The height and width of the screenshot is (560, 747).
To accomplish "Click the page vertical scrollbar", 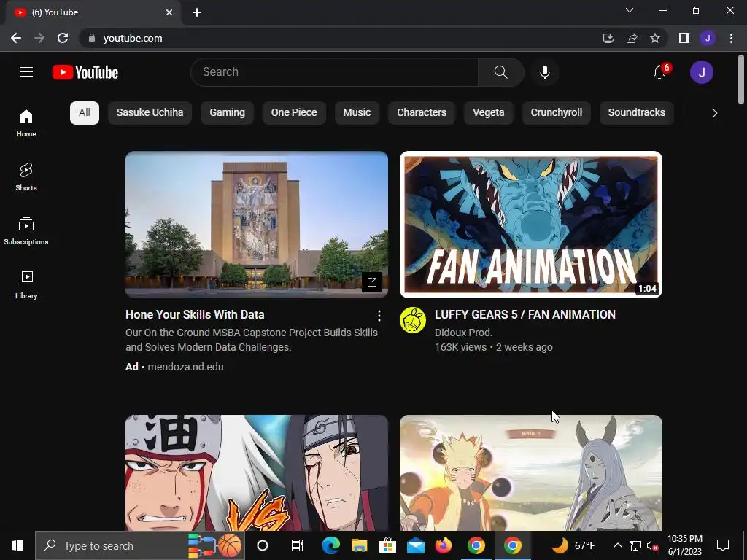I will click(x=741, y=79).
